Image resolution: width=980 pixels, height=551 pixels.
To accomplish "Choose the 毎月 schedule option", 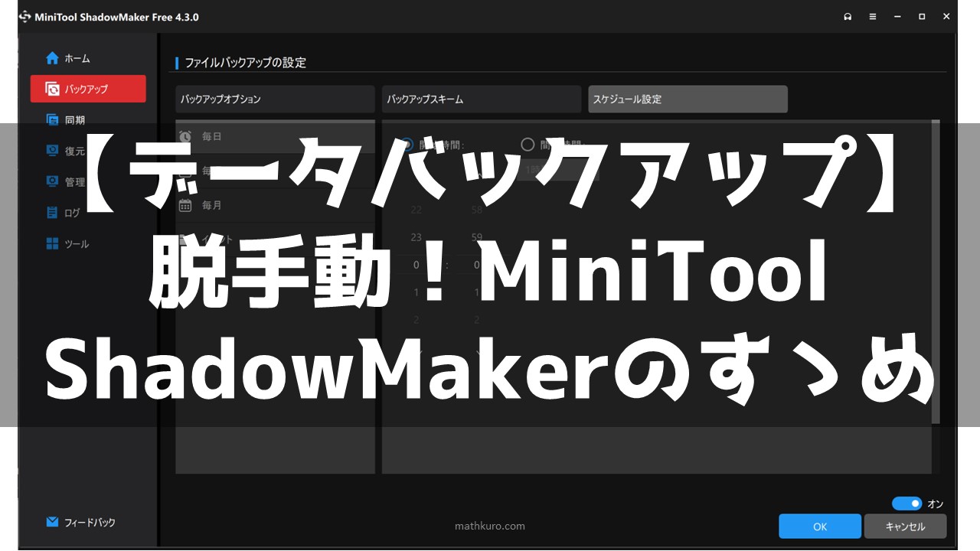I will [x=275, y=205].
